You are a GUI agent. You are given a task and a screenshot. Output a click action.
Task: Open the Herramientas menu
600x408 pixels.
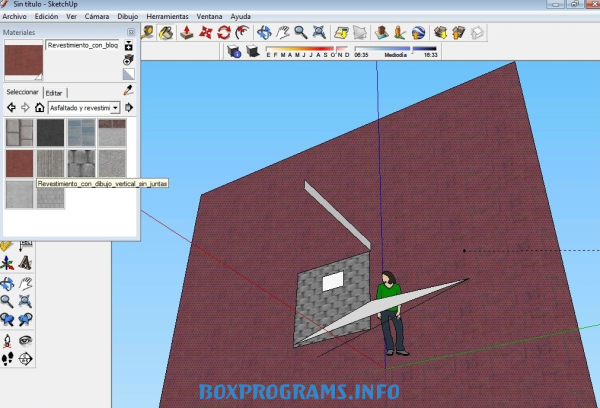[167, 16]
